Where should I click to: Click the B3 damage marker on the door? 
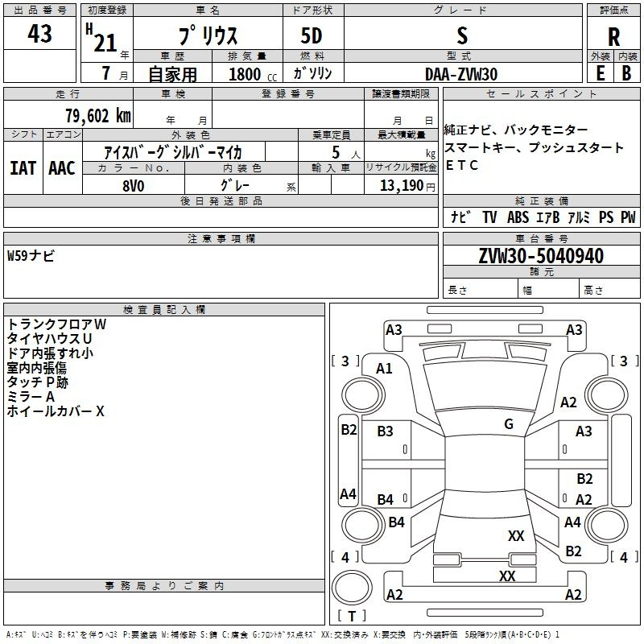[386, 431]
